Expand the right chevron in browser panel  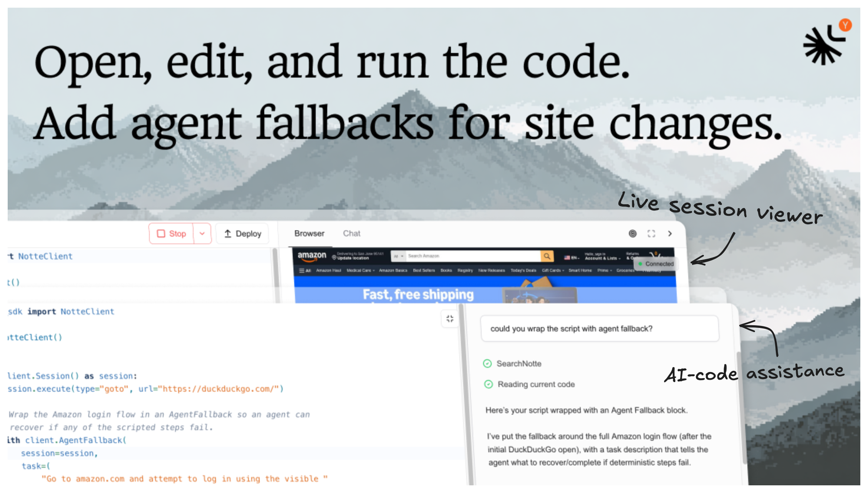670,233
